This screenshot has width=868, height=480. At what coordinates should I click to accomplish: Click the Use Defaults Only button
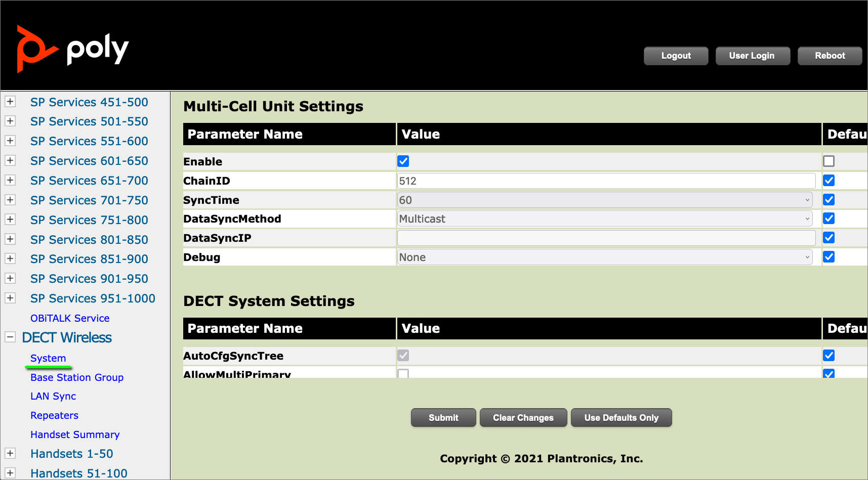621,418
